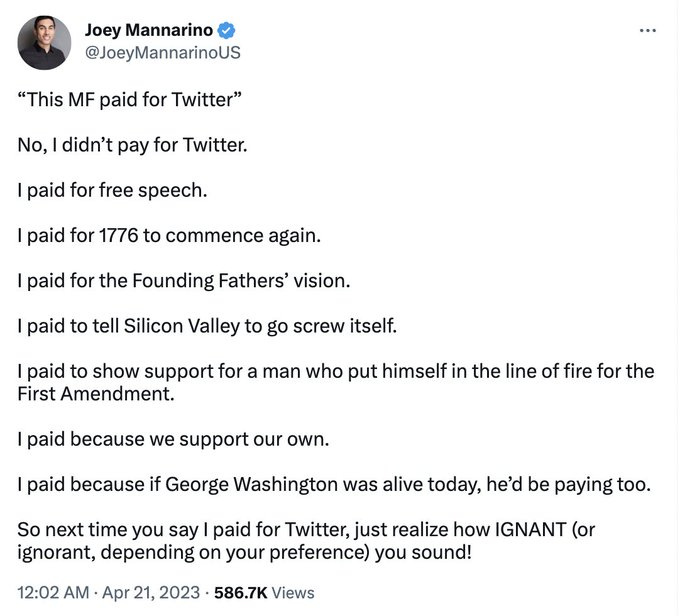Click the Apr 21, 2023 date
The image size is (680, 616).
tap(147, 592)
